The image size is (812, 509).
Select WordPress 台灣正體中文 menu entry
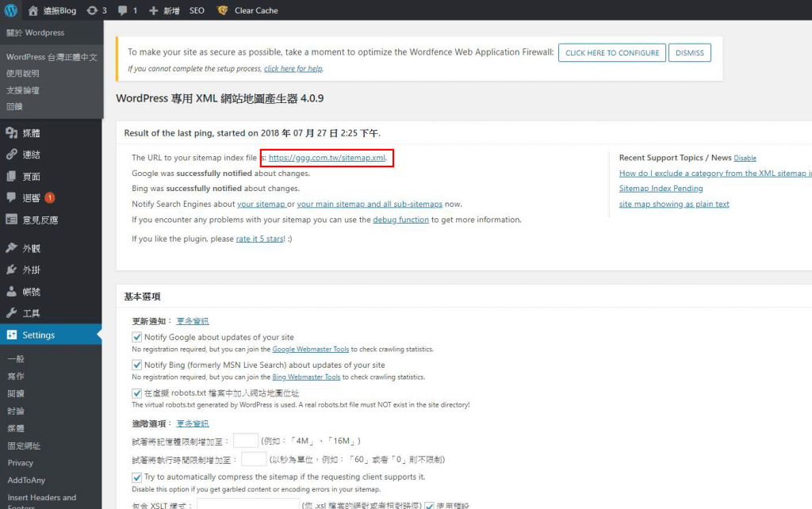(x=52, y=57)
